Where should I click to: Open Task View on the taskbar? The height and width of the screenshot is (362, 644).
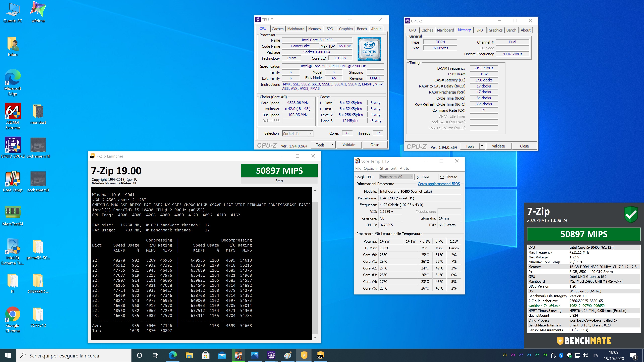[155, 355]
